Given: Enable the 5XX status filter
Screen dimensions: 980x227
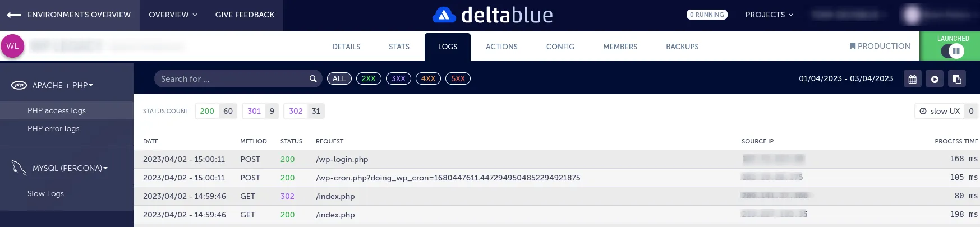Looking at the screenshot, I should coord(458,79).
